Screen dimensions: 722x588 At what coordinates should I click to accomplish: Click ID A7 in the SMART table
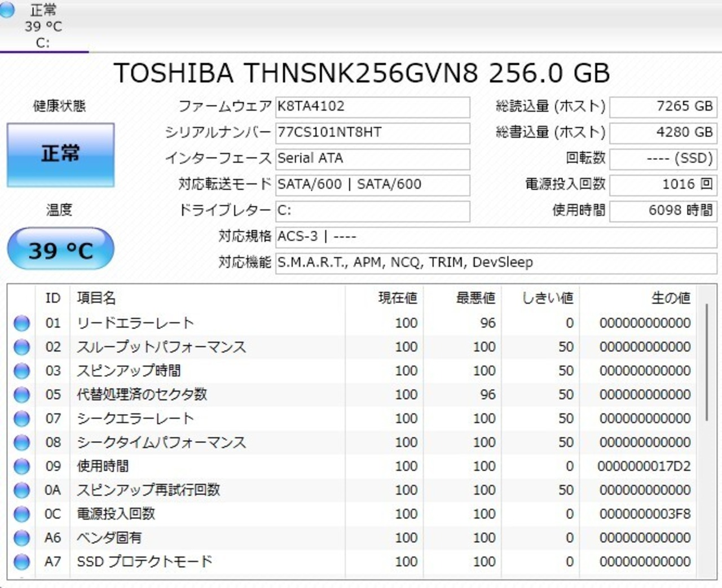coord(53,562)
